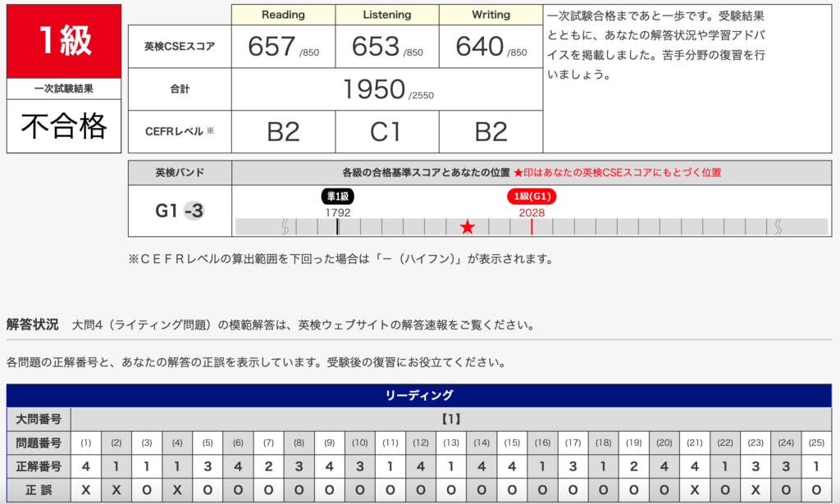The width and height of the screenshot is (840, 504).
Task: Click the 【1】 section number cell
Action: pos(451,419)
